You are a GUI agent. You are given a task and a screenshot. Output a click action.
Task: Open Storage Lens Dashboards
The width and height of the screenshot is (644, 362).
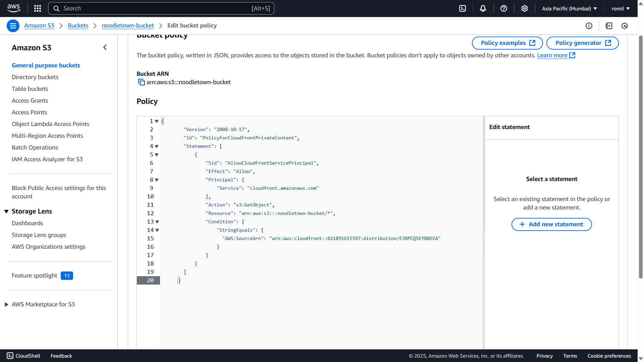coord(28,223)
